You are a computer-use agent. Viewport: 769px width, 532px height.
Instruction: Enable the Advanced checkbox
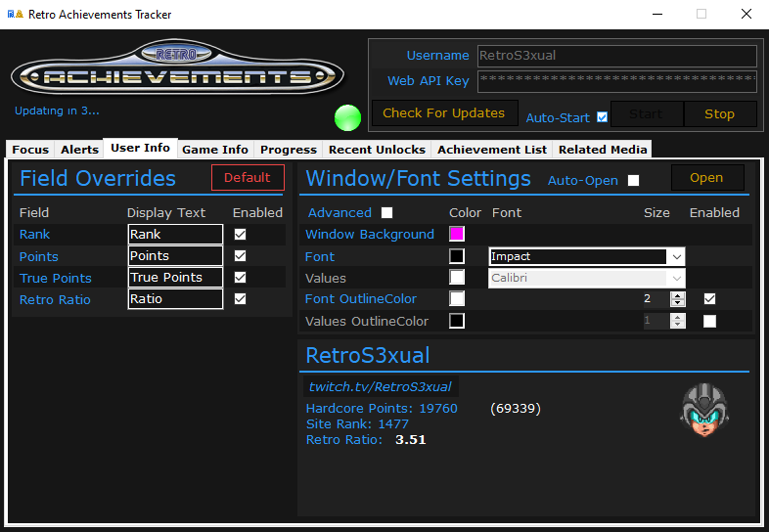[387, 213]
